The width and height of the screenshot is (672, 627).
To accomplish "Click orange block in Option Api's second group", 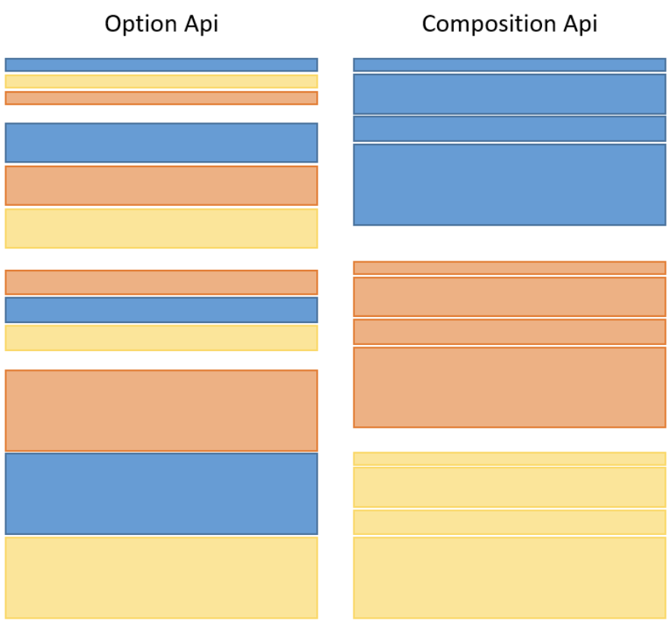I will tap(161, 185).
